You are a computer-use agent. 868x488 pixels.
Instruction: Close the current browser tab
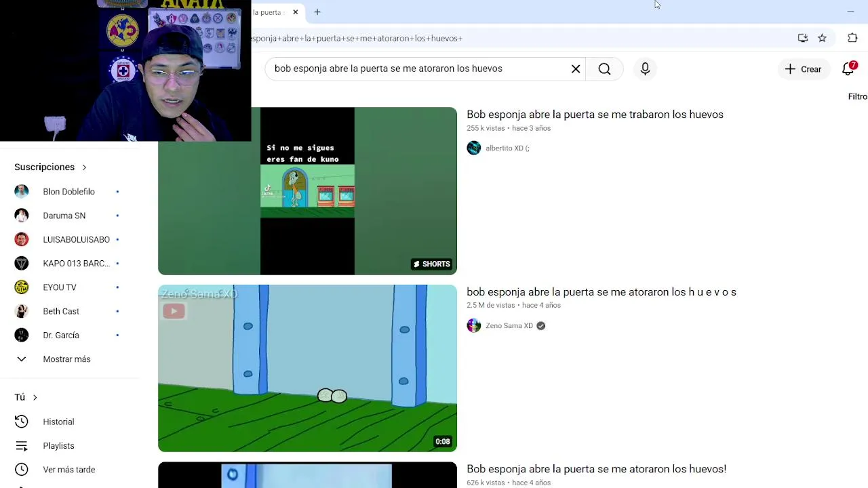point(295,12)
